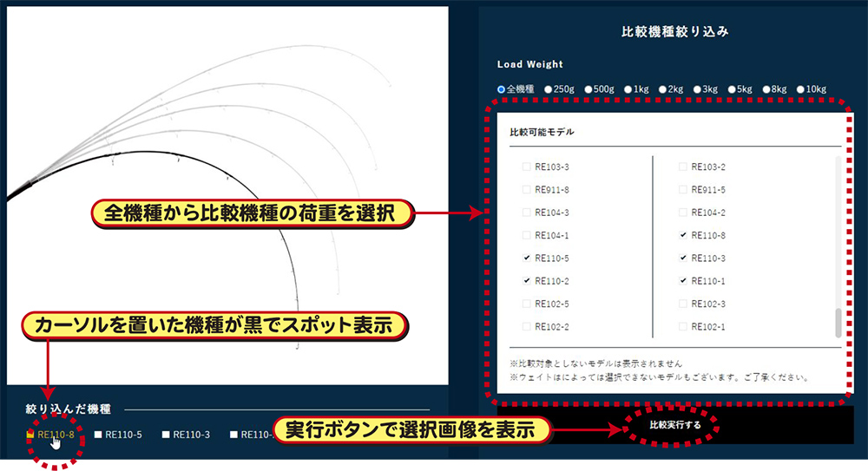Viewport: 868px width, 471px height.
Task: Pick the 10kg load weight radio
Action: pyautogui.click(x=802, y=89)
